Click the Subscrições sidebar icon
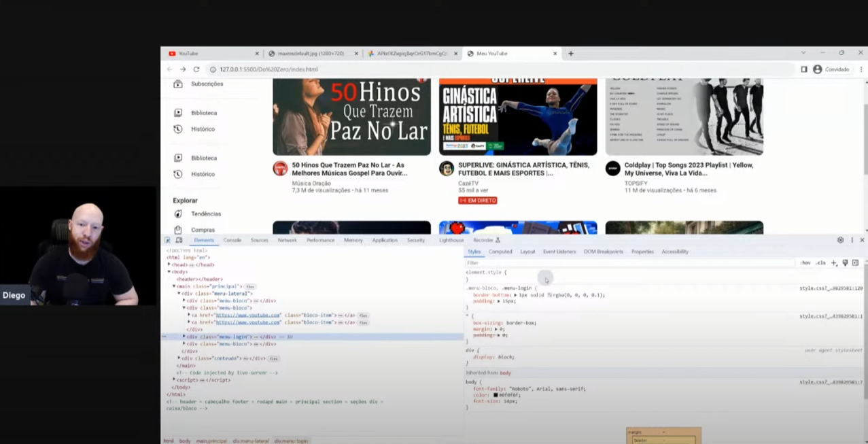 pyautogui.click(x=178, y=84)
